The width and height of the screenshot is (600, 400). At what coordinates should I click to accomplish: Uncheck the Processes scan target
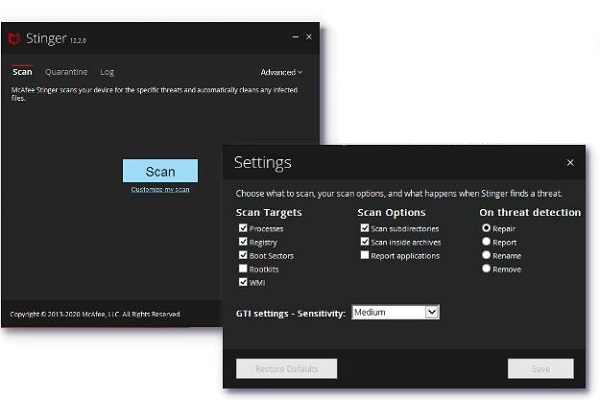[243, 228]
